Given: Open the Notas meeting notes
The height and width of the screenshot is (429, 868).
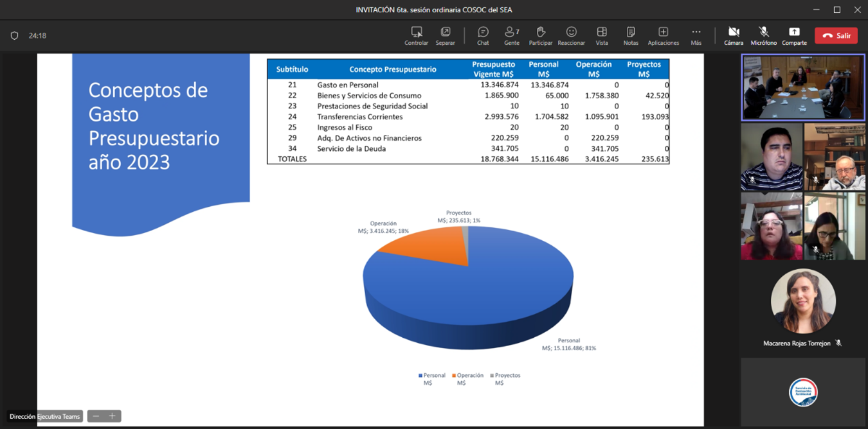Looking at the screenshot, I should 631,35.
